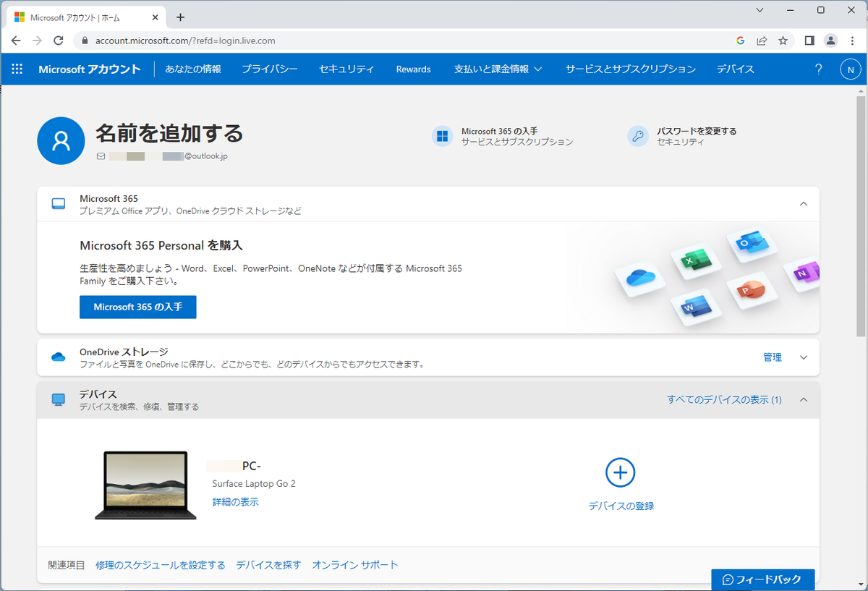Click the site lock icon
Viewport: 868px width, 591px height.
pyautogui.click(x=85, y=41)
